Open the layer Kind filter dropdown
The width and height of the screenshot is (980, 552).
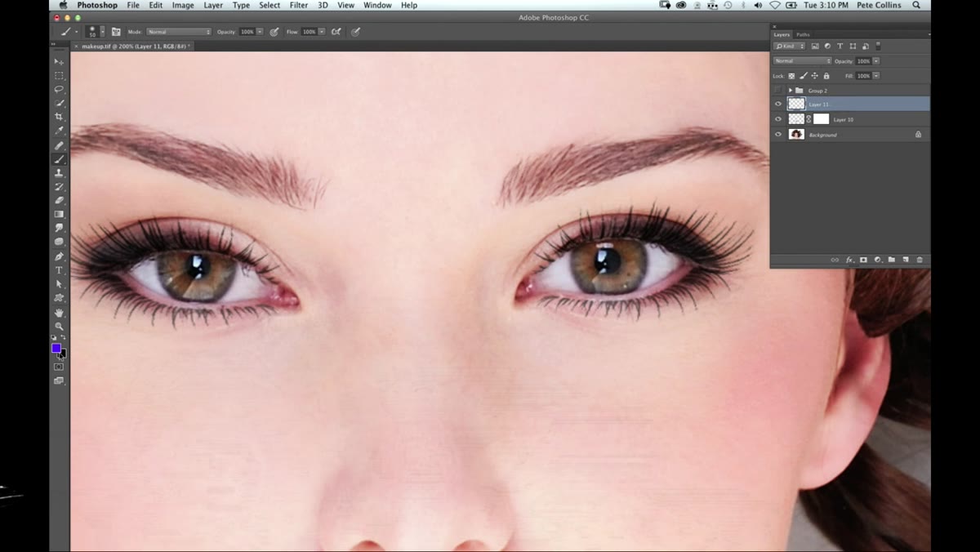pos(790,47)
